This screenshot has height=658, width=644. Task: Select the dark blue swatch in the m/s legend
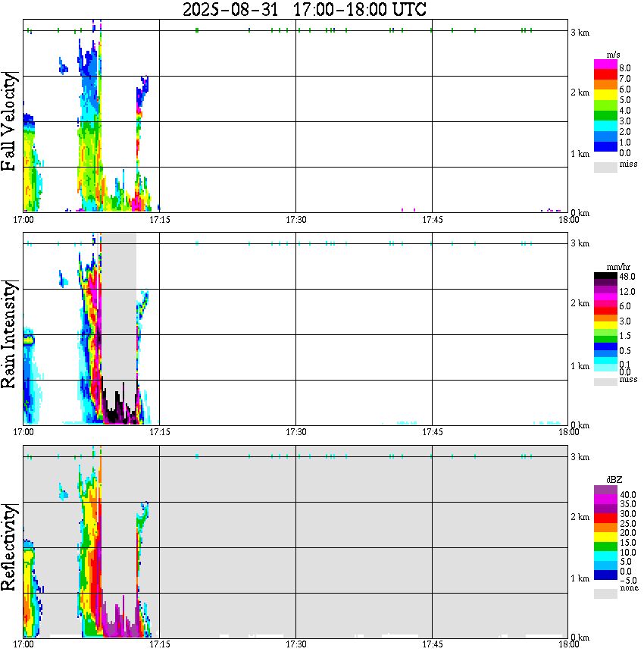(605, 146)
